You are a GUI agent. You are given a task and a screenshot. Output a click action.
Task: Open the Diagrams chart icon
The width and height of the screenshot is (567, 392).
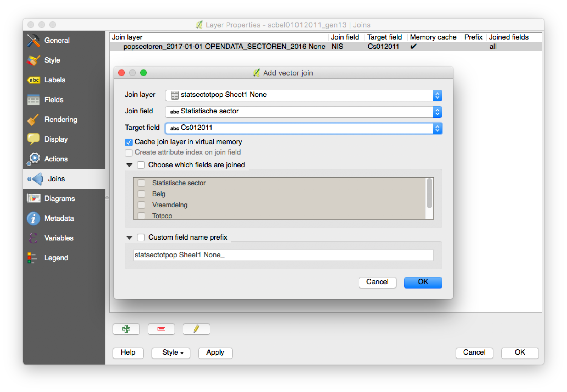(x=33, y=198)
